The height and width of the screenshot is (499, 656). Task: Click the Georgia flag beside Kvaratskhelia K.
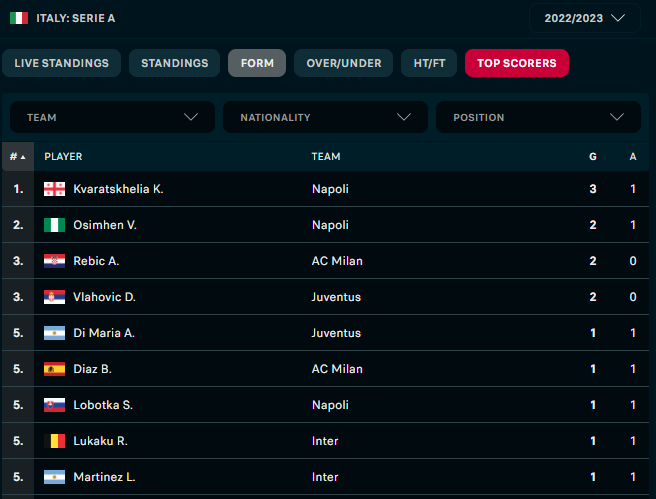click(x=54, y=189)
